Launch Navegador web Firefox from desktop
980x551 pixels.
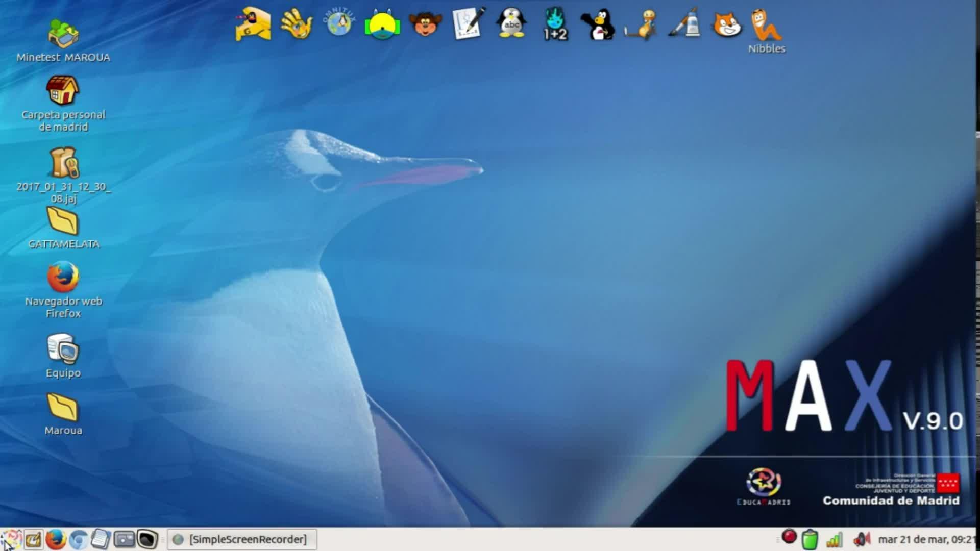(63, 277)
